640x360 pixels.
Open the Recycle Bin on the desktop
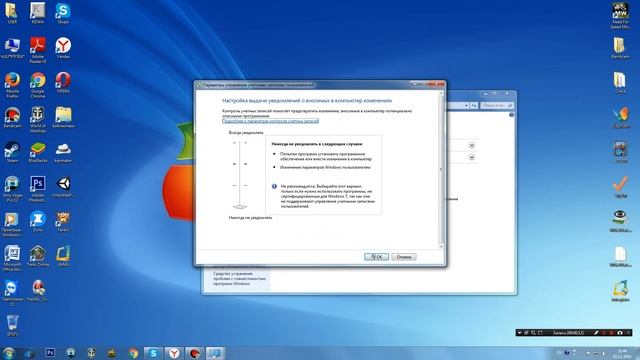point(12,325)
